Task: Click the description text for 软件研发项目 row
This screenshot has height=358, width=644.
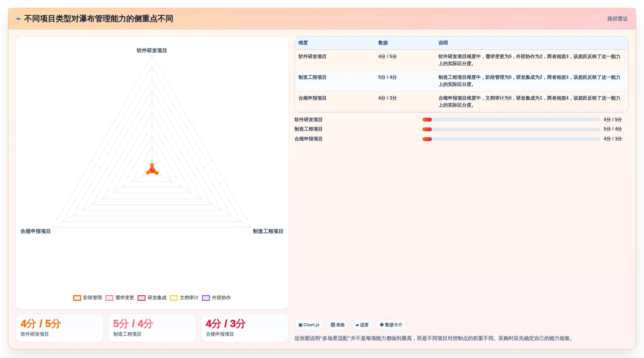Action: pos(529,60)
